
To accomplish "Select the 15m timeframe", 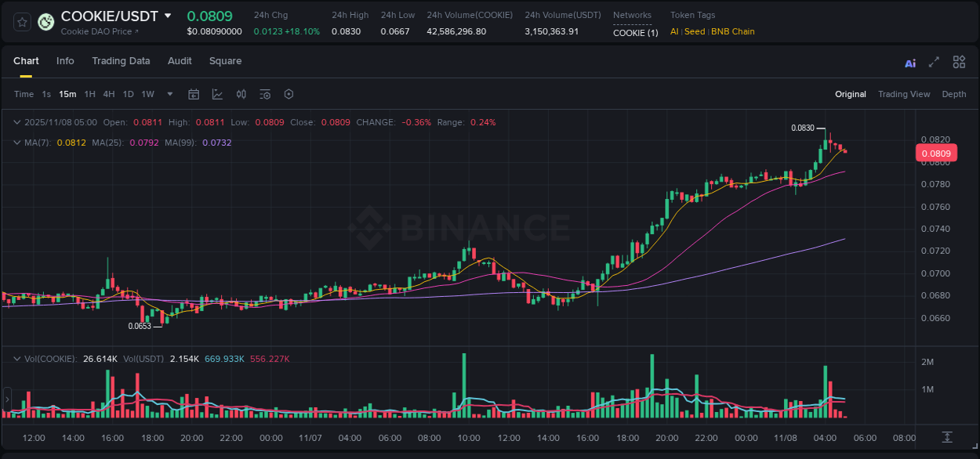I will tap(67, 94).
